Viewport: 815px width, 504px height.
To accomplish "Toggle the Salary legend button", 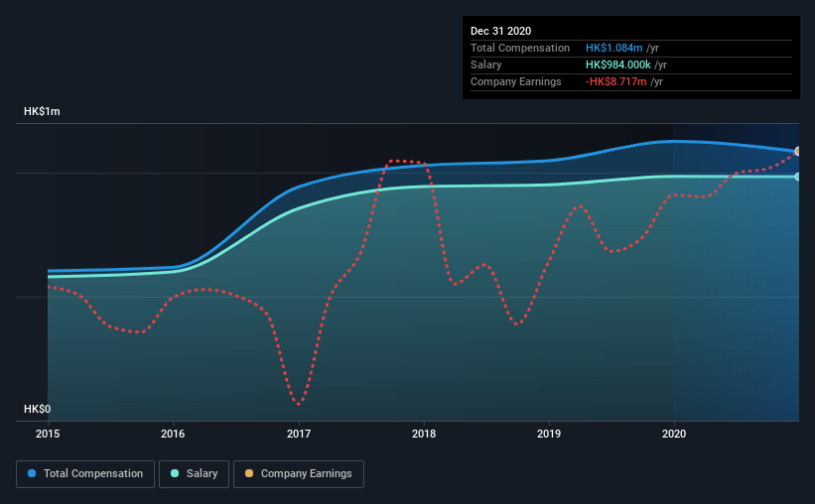I will (194, 474).
